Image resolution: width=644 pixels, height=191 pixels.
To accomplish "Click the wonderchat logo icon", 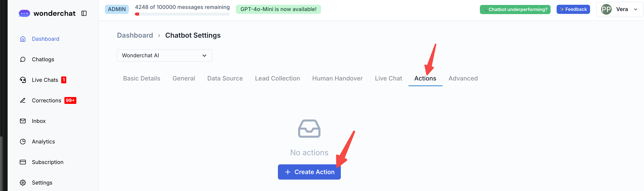I will (x=24, y=13).
